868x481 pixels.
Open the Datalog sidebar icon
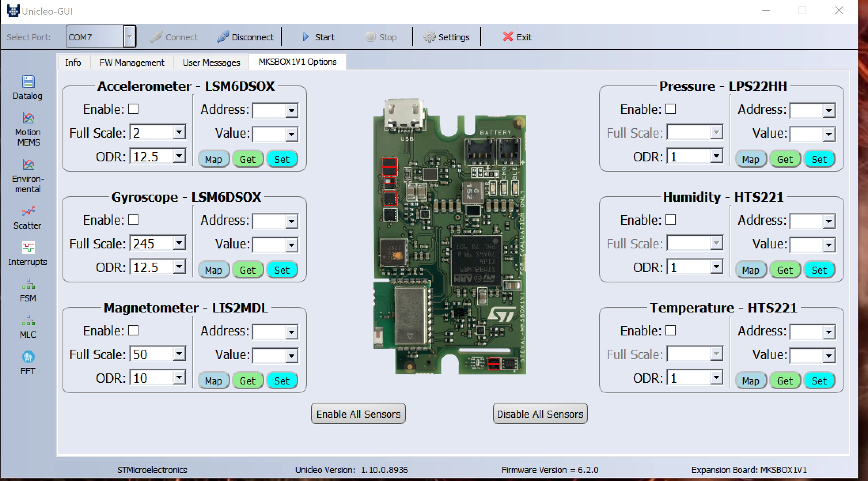coord(28,81)
